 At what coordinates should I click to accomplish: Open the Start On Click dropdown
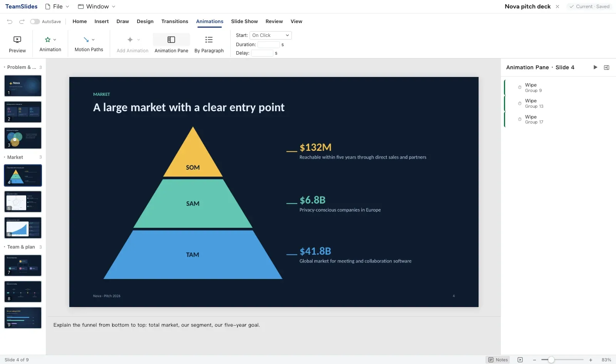[x=271, y=35]
